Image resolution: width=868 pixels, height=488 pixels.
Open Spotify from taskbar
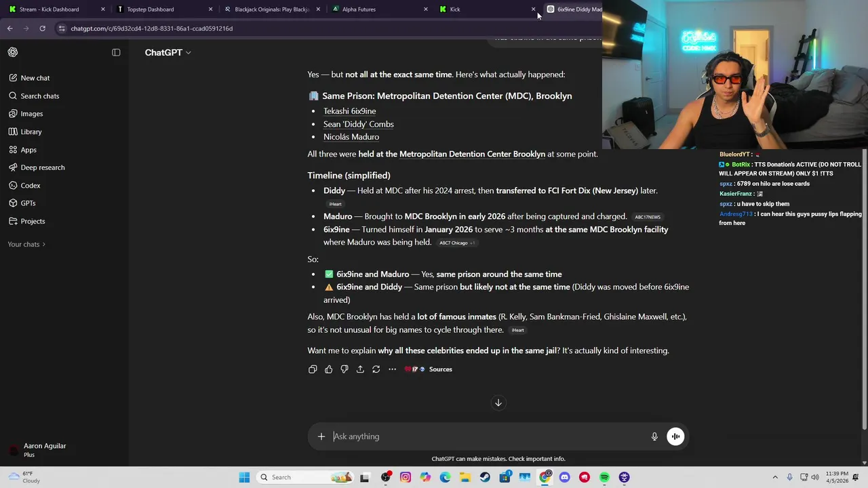click(604, 477)
